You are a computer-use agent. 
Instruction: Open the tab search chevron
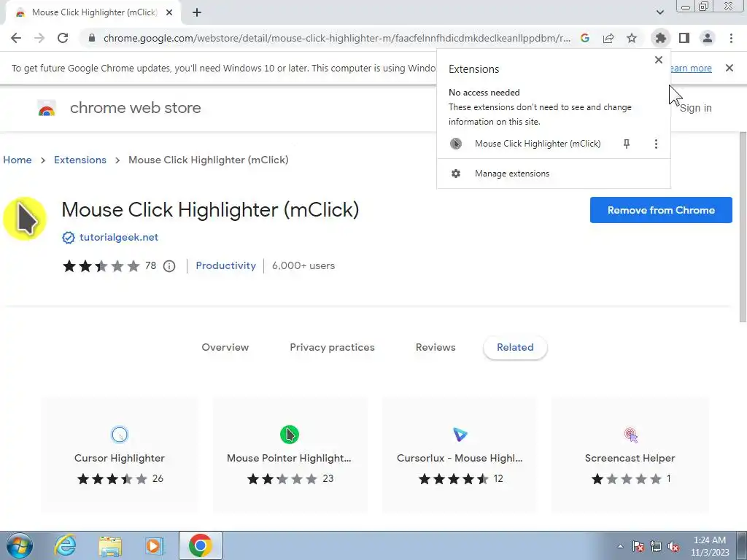[659, 12]
